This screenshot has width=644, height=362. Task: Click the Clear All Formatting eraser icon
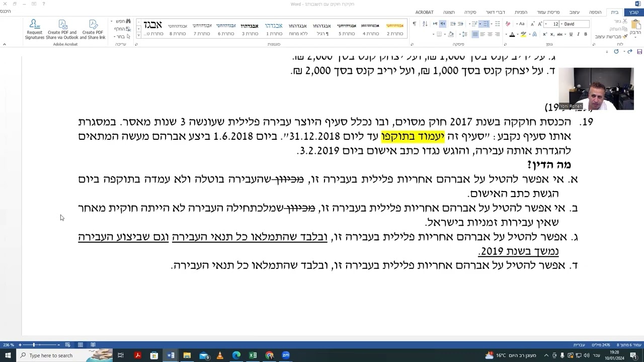pyautogui.click(x=508, y=24)
